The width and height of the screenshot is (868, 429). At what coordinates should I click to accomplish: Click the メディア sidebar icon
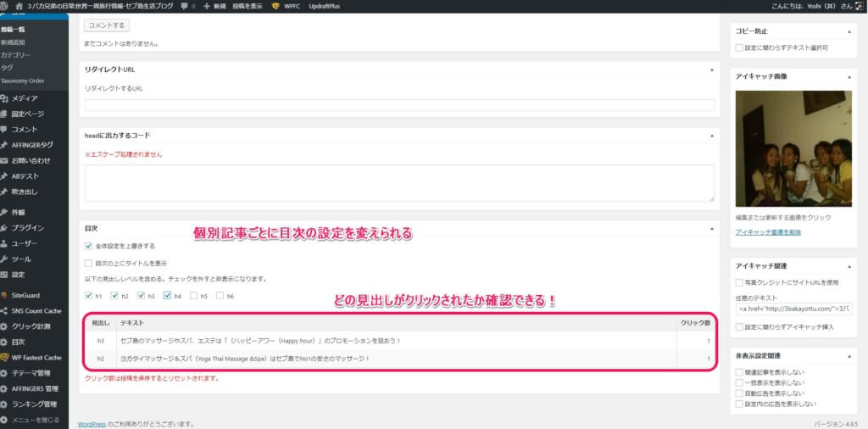[4, 98]
